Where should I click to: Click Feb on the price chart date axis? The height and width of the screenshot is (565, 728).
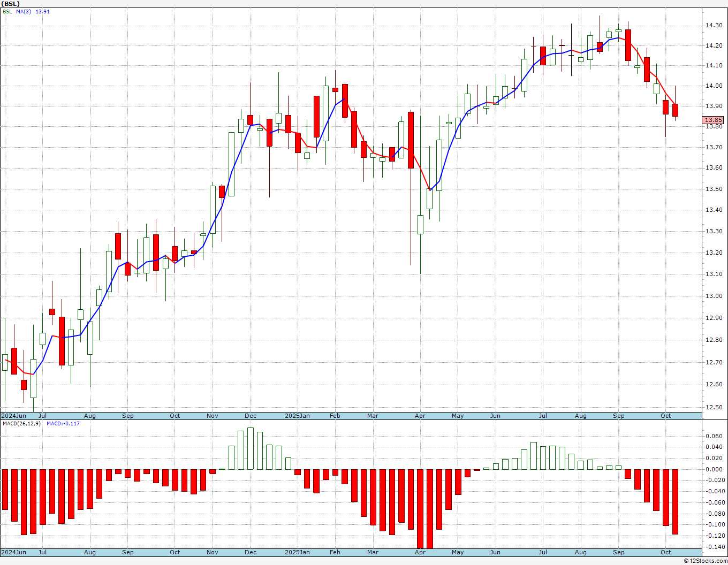[335, 416]
